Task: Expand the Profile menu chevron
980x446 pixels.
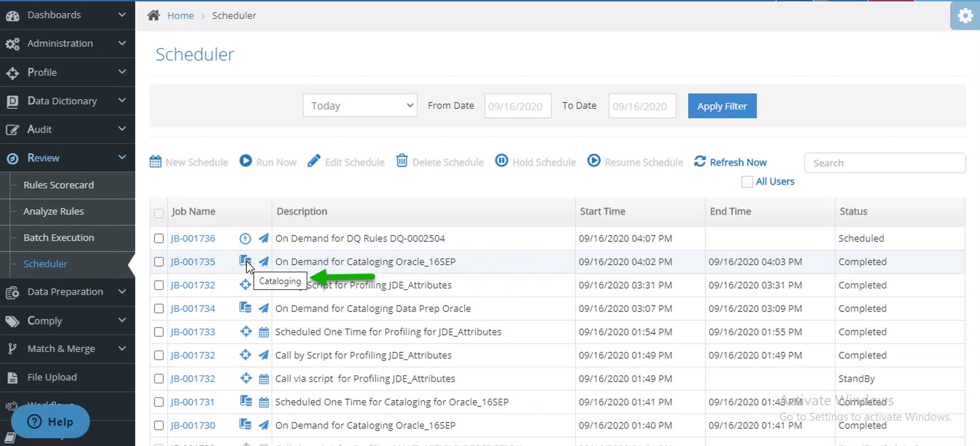Action: click(x=122, y=72)
